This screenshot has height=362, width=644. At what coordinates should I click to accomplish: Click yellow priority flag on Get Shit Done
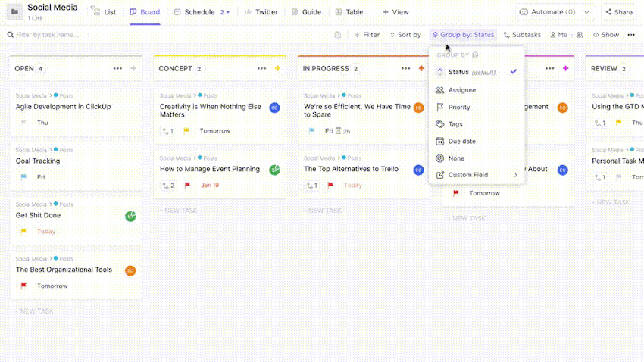coord(23,232)
